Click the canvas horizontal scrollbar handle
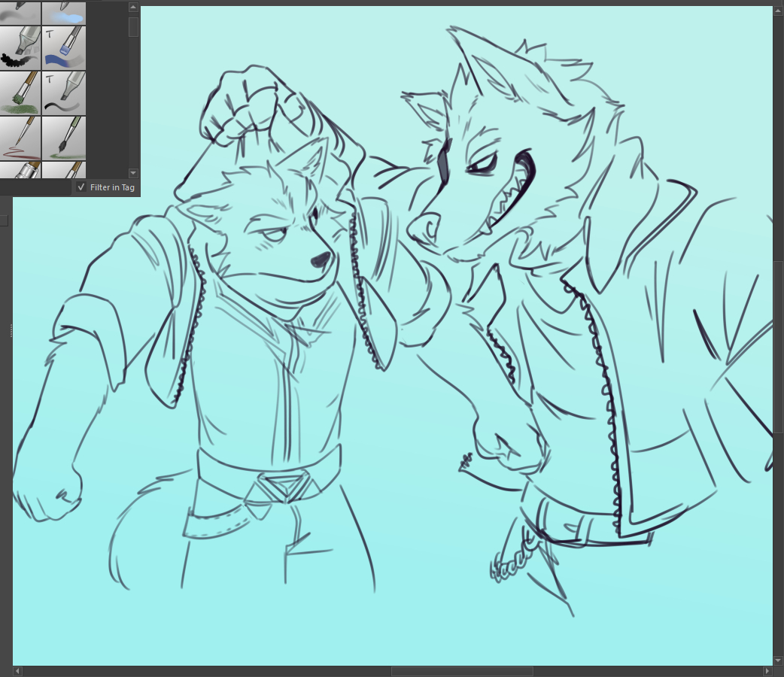This screenshot has height=677, width=784. [461, 671]
